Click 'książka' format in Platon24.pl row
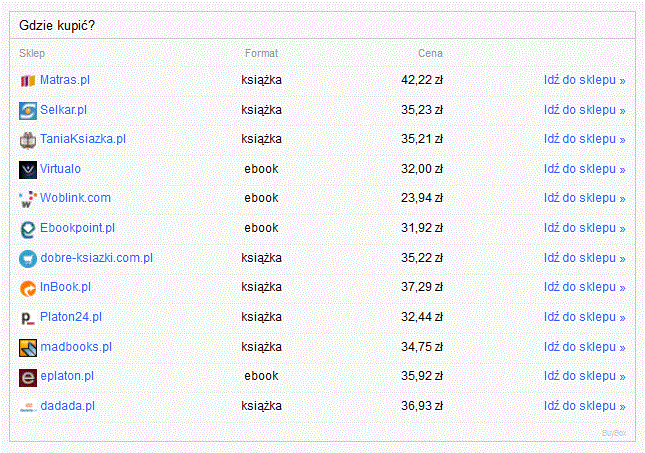The width and height of the screenshot is (645, 453). (x=261, y=317)
